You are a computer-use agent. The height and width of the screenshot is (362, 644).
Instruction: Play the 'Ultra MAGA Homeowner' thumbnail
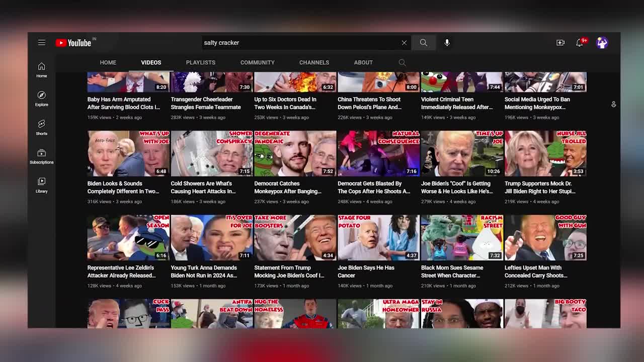point(379,314)
